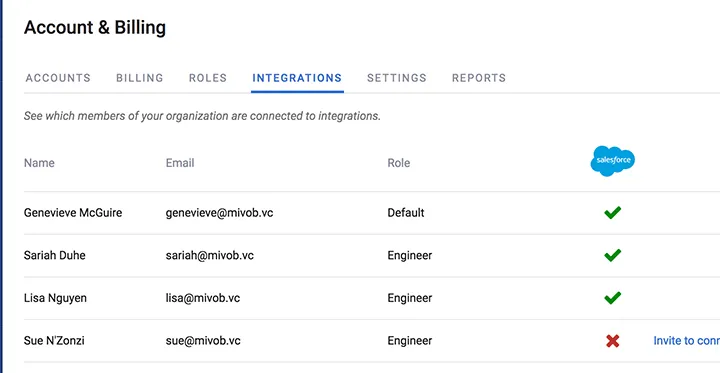Screen dimensions: 720x373
Task: Click Engineer role in Sue's row
Action: click(410, 341)
